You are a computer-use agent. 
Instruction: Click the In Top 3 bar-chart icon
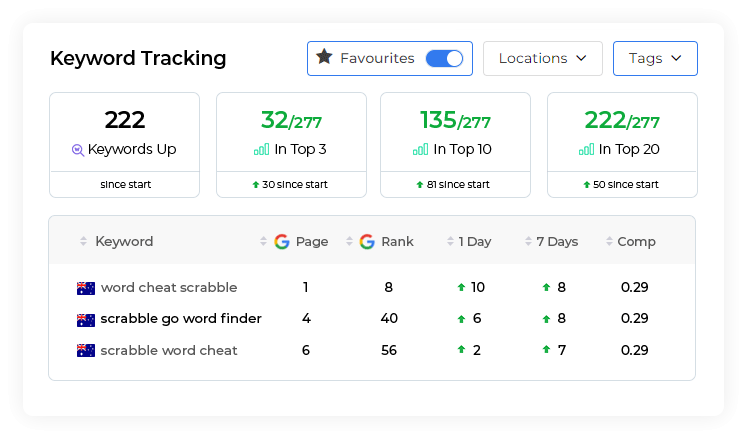[262, 150]
